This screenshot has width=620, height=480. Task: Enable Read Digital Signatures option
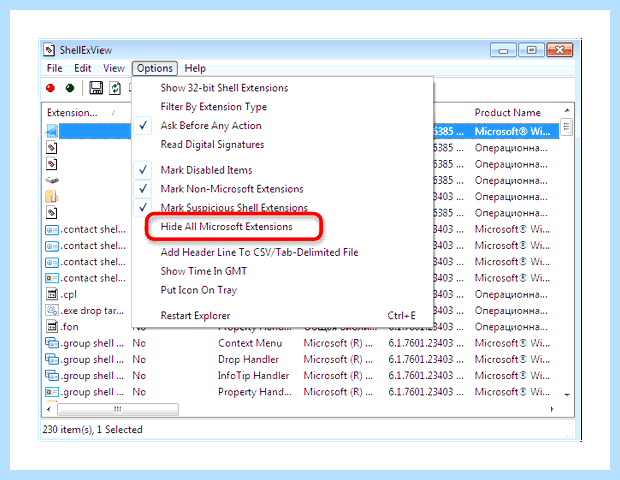pyautogui.click(x=212, y=144)
